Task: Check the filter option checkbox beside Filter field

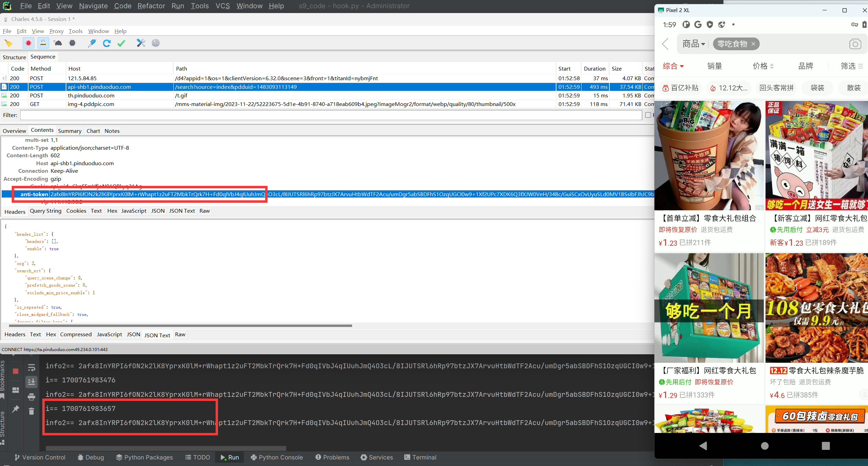Action: click(648, 115)
